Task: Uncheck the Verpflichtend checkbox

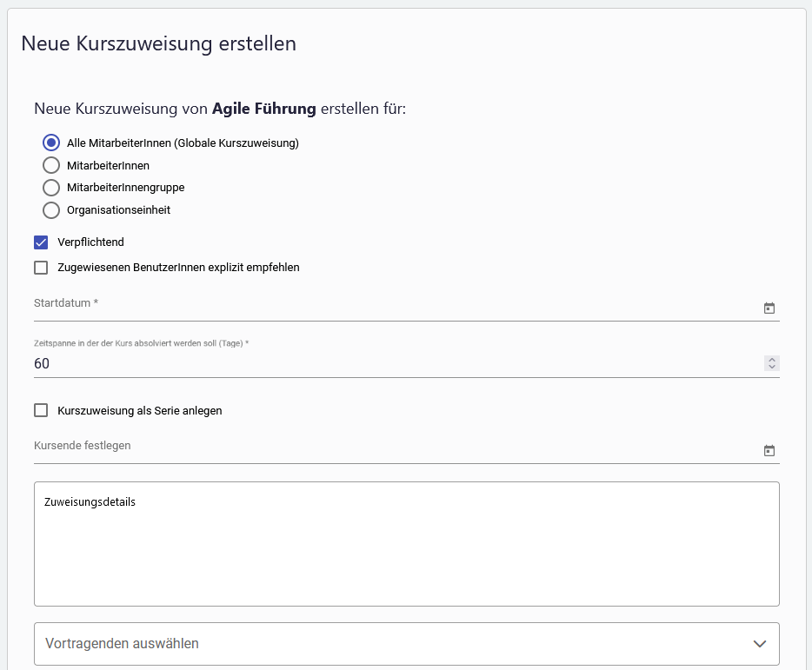Action: pos(41,242)
